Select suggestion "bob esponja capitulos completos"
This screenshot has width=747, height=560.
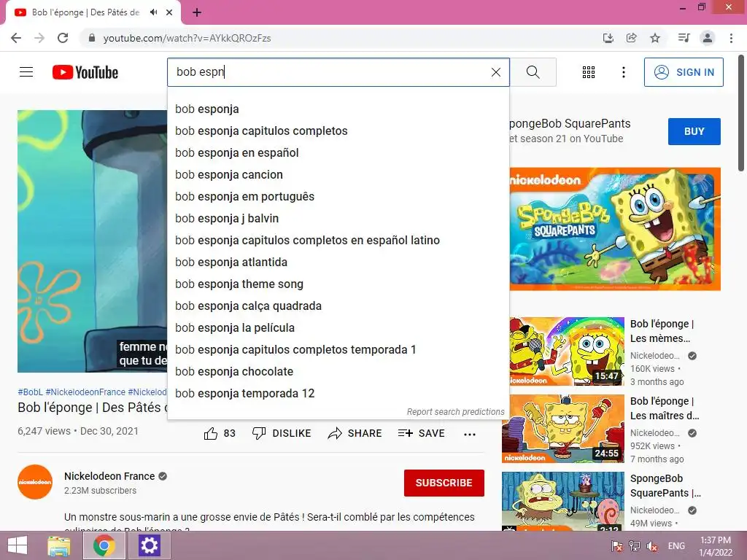click(x=338, y=131)
